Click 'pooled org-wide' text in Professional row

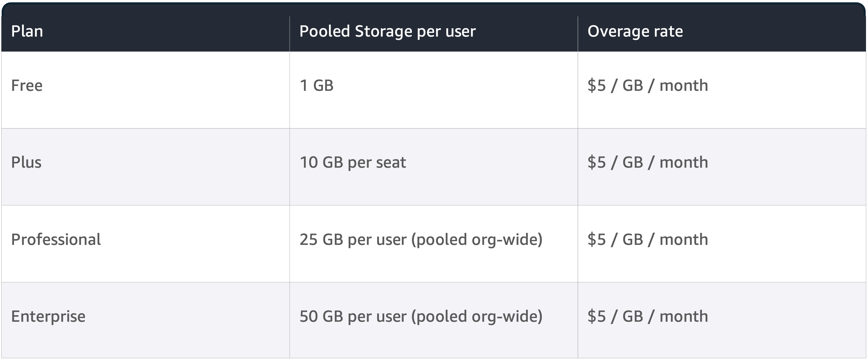click(477, 240)
